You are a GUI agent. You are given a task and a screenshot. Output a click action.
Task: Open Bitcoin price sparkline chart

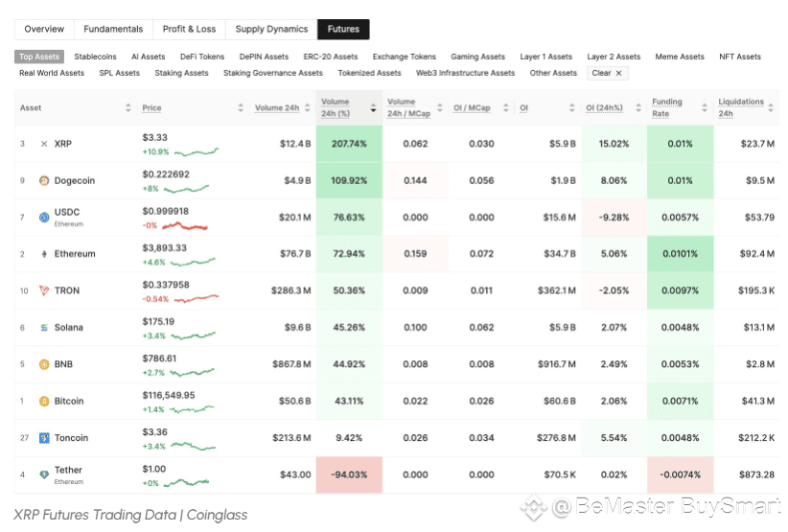point(192,409)
